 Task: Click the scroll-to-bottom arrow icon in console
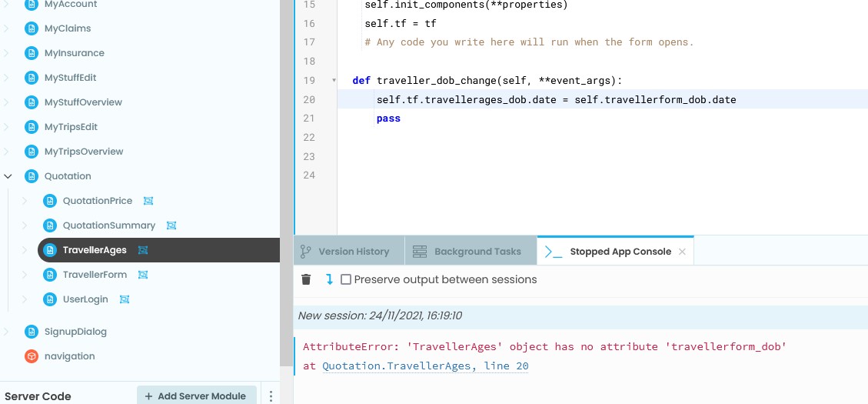329,279
